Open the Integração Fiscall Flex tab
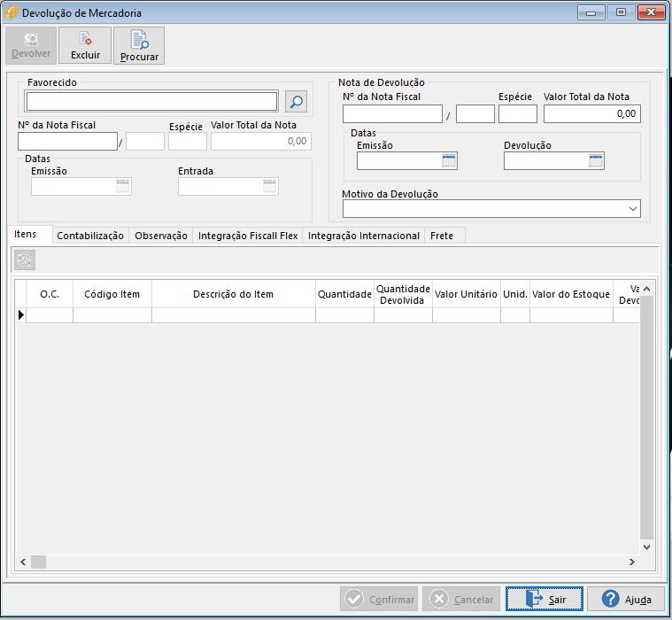Image resolution: width=672 pixels, height=620 pixels. click(x=248, y=236)
